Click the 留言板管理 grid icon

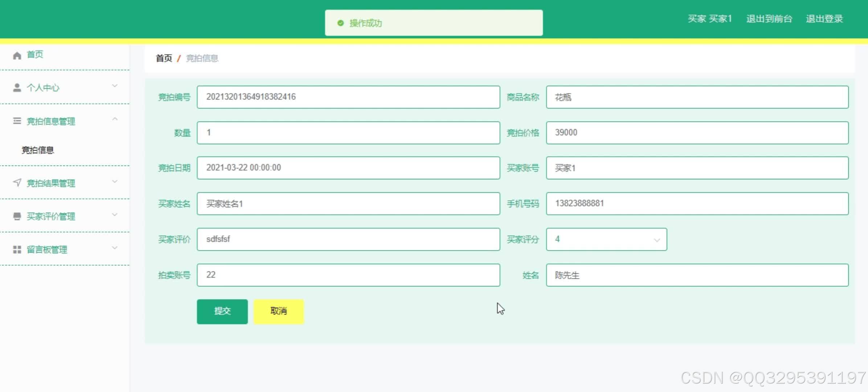[17, 250]
